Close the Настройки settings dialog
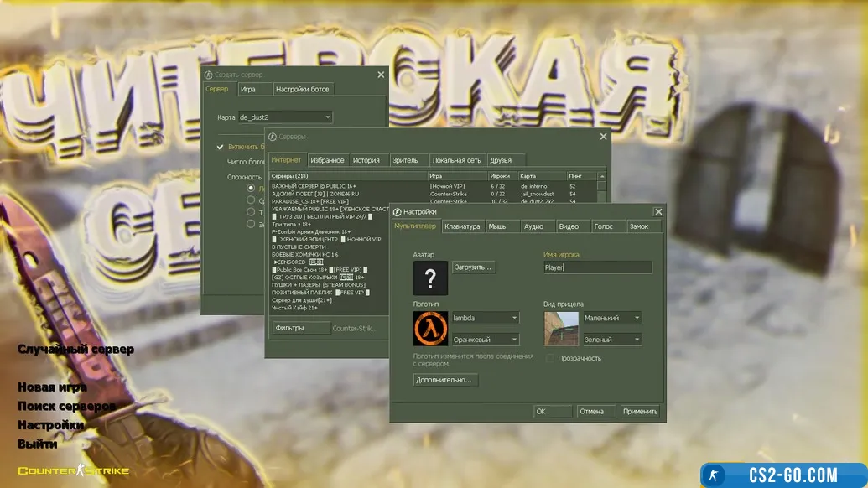The height and width of the screenshot is (488, 868). 658,212
